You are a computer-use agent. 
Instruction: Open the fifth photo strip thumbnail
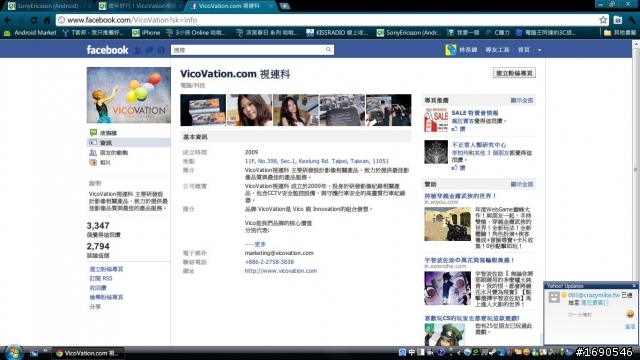pyautogui.click(x=389, y=110)
